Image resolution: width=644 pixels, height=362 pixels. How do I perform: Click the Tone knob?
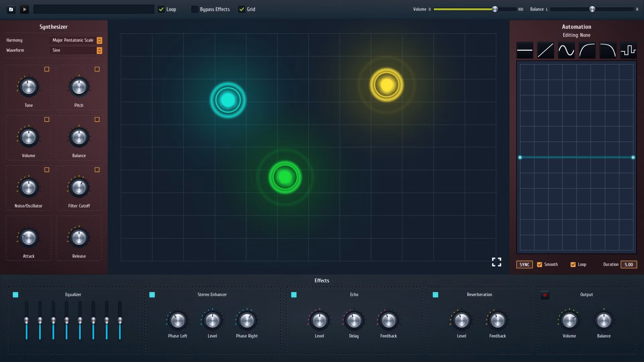point(29,87)
